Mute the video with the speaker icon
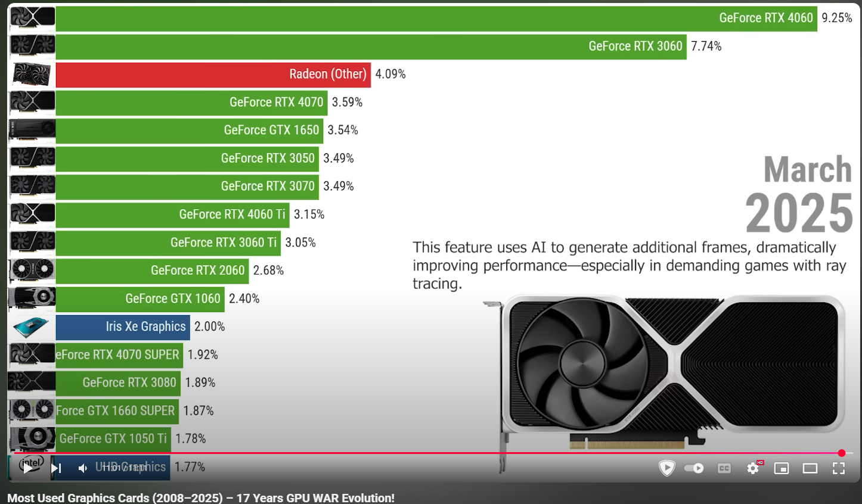862x504 pixels. point(82,468)
